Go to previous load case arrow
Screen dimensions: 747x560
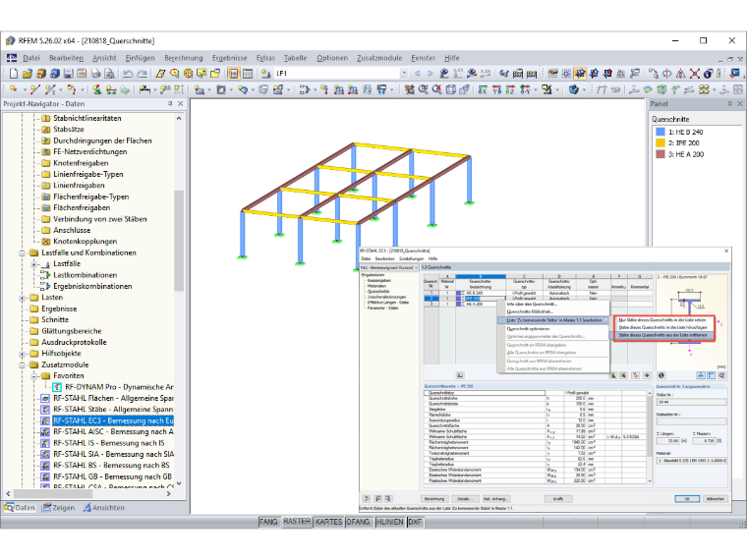click(x=418, y=74)
